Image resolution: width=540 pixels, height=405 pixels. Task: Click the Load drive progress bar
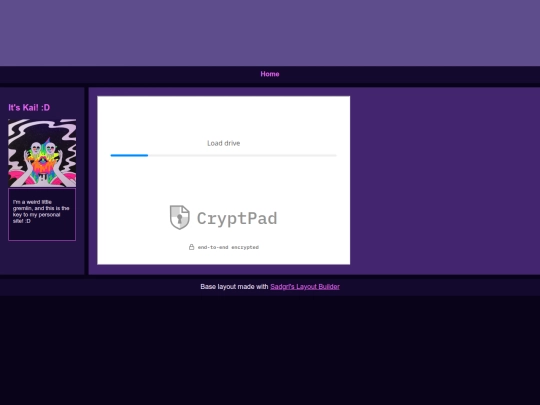[x=224, y=155]
